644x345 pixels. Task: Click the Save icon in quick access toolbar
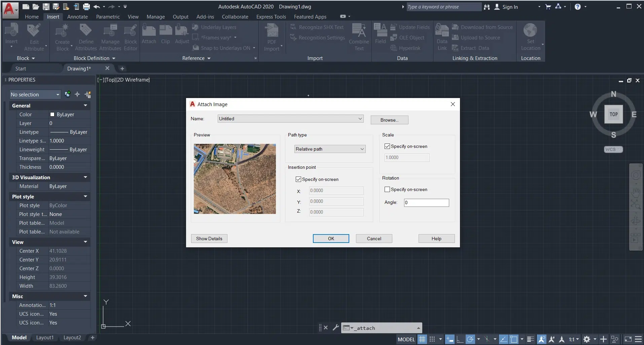[46, 6]
